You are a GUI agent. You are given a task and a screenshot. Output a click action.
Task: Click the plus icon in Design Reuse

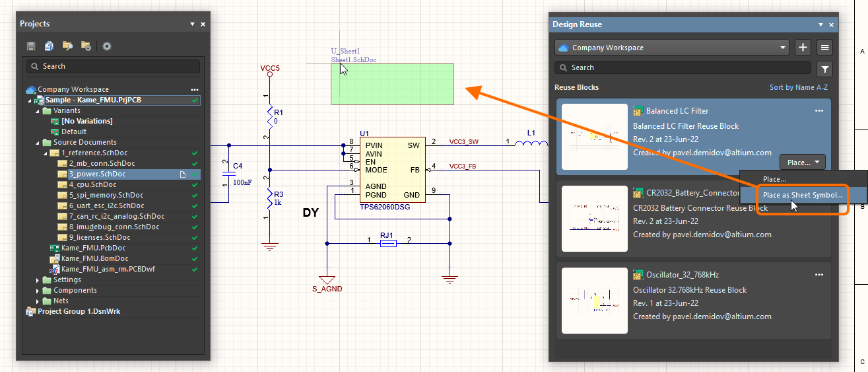click(803, 48)
